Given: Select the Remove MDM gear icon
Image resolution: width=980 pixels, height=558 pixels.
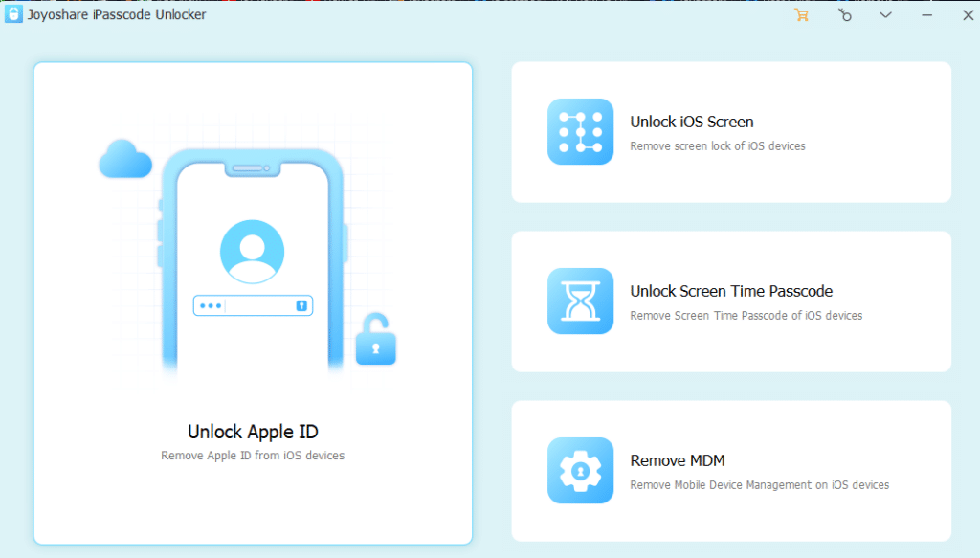Looking at the screenshot, I should click(580, 470).
